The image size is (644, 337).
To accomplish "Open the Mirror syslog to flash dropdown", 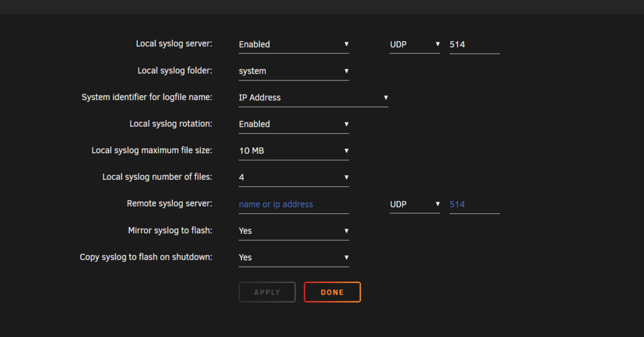I will (294, 231).
